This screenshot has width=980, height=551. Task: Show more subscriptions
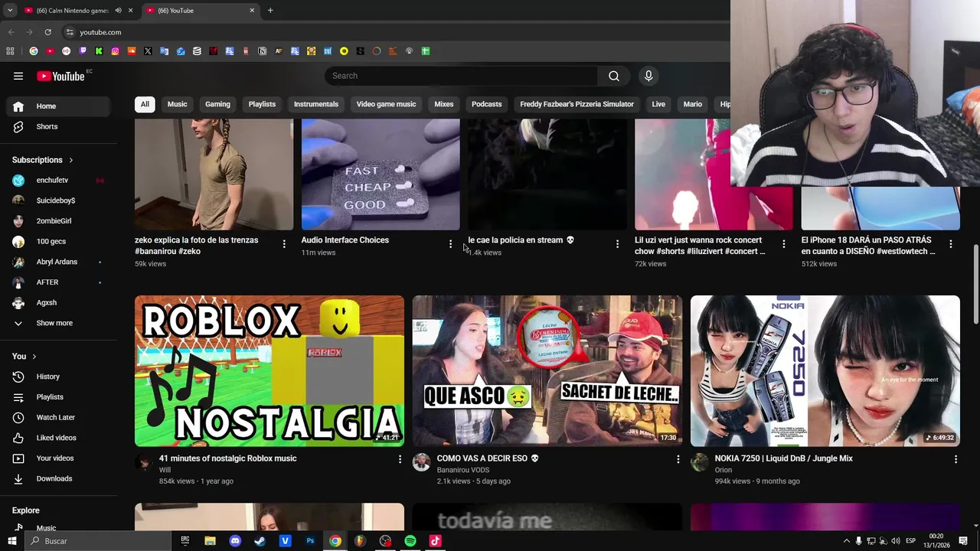pyautogui.click(x=58, y=323)
